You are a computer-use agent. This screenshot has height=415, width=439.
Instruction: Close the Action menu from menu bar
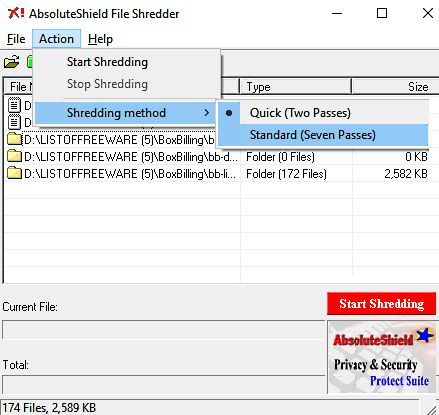click(x=56, y=39)
